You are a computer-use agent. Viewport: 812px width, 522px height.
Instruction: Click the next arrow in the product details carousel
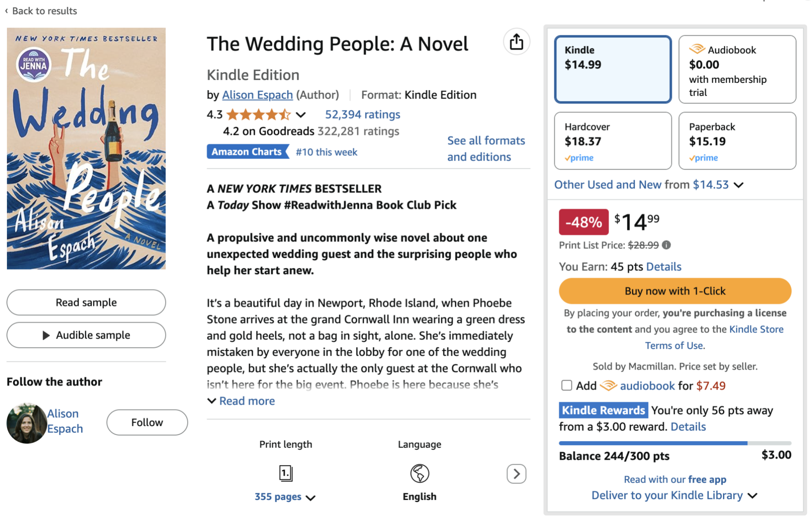pyautogui.click(x=516, y=474)
